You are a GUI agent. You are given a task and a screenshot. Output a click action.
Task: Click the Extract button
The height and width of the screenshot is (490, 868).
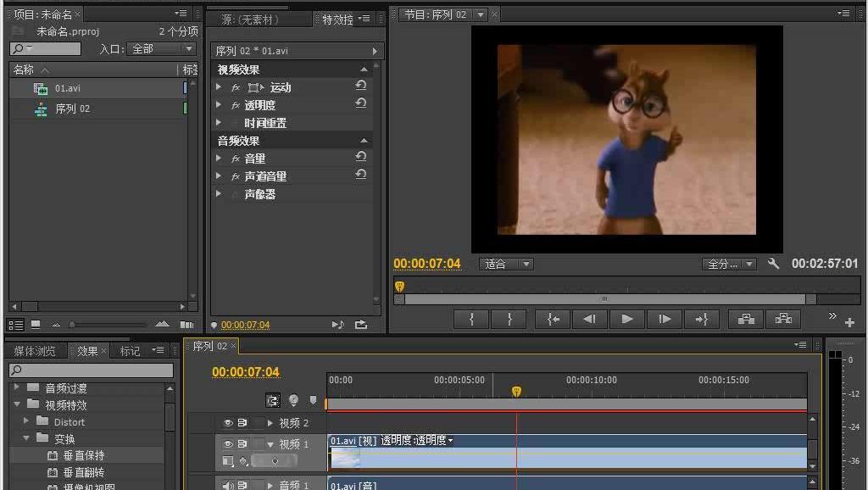[783, 319]
